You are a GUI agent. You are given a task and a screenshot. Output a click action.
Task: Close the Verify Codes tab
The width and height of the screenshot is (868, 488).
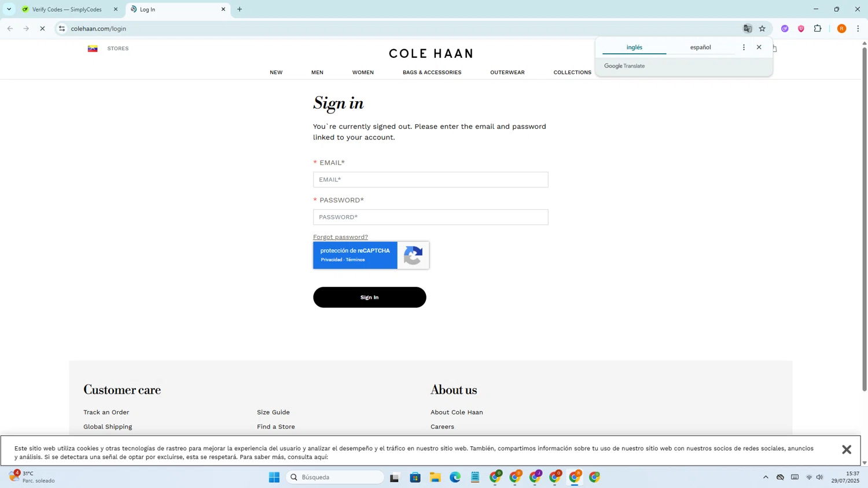click(115, 9)
